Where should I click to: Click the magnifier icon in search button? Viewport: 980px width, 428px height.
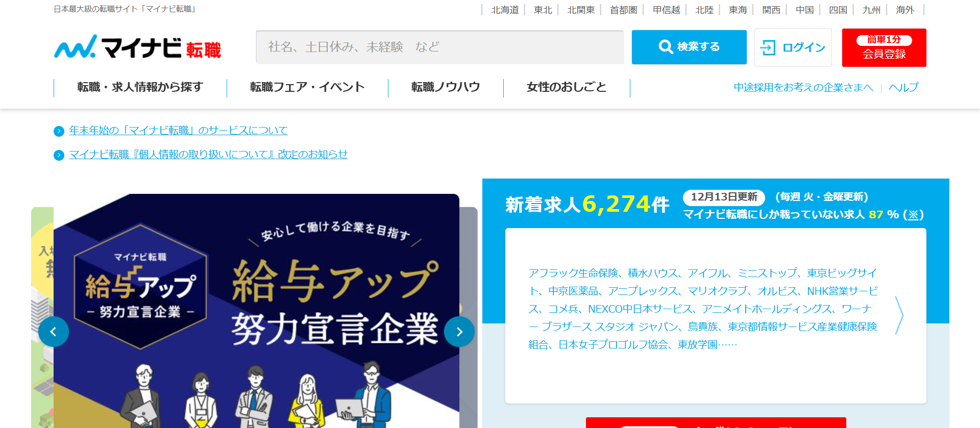(x=666, y=47)
